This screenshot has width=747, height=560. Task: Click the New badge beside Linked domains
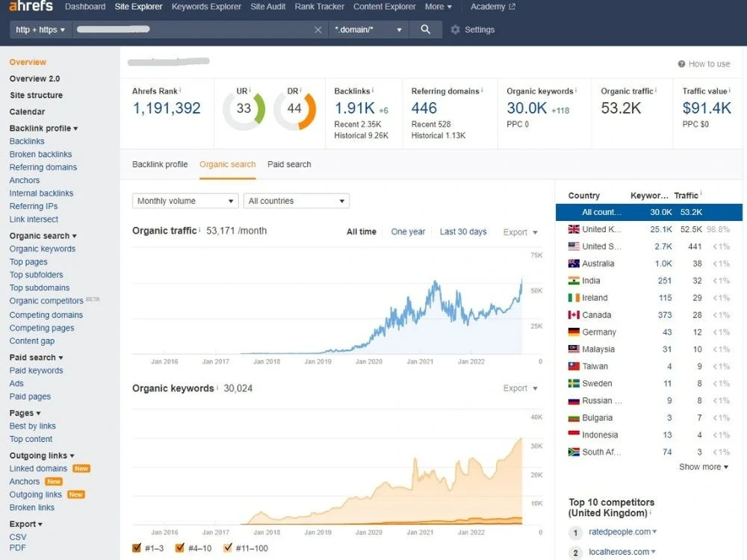pyautogui.click(x=81, y=469)
